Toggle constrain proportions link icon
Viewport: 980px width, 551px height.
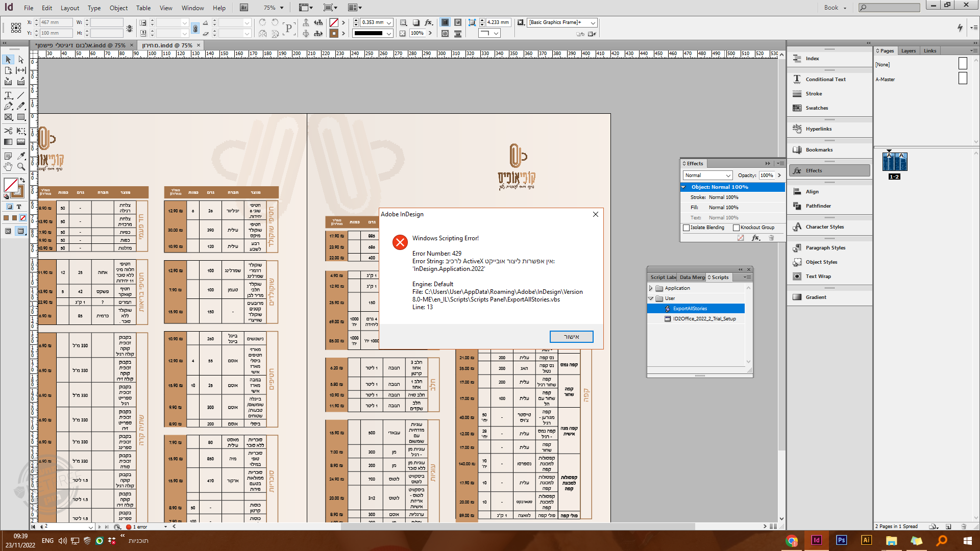195,29
